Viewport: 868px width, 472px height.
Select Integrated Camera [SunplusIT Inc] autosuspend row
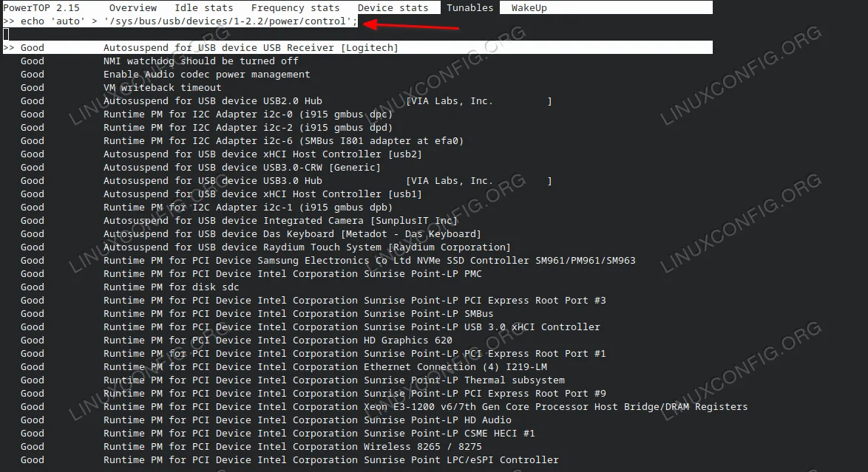coord(239,220)
